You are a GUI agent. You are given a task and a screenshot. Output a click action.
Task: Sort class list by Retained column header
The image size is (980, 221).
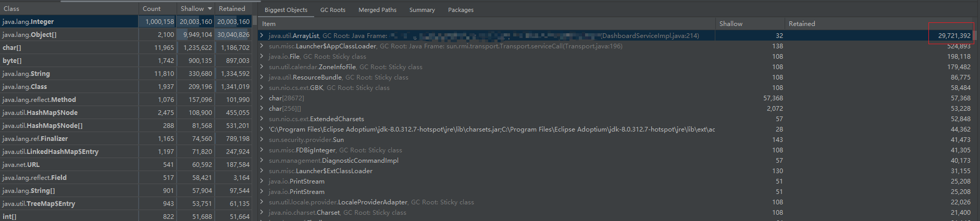[x=232, y=9]
